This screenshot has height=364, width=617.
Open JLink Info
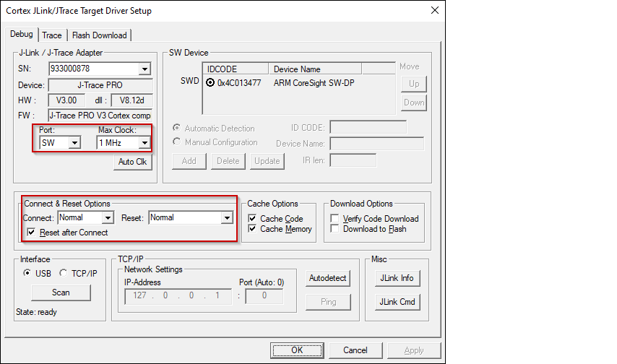click(x=397, y=278)
